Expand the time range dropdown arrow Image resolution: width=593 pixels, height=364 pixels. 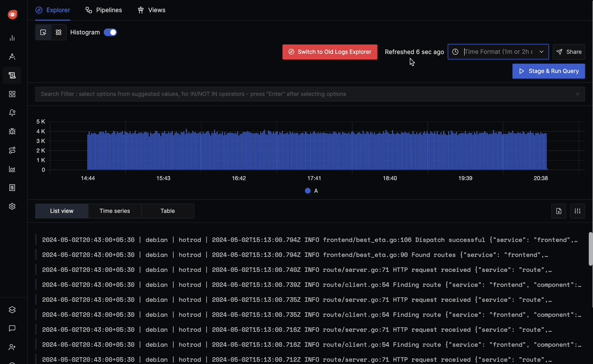541,52
